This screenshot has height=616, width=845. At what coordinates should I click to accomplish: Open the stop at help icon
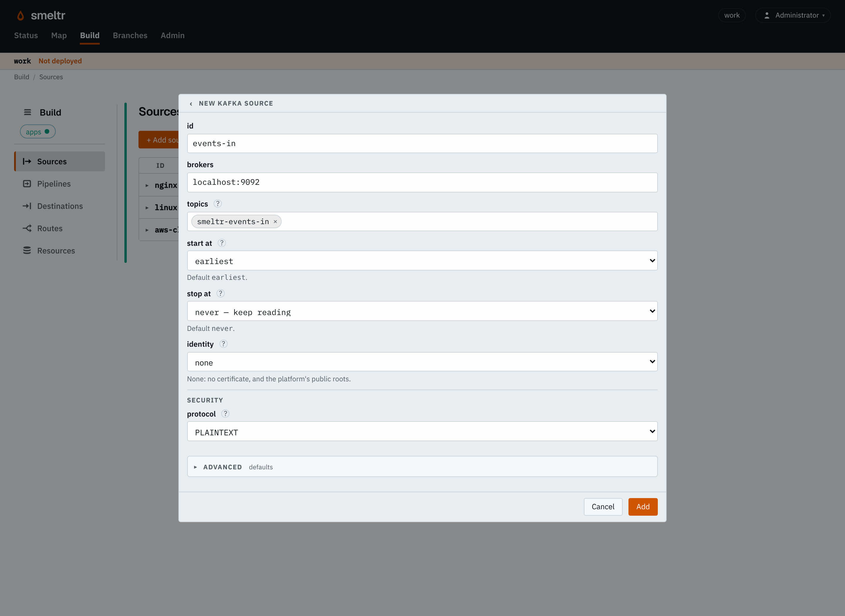point(220,293)
